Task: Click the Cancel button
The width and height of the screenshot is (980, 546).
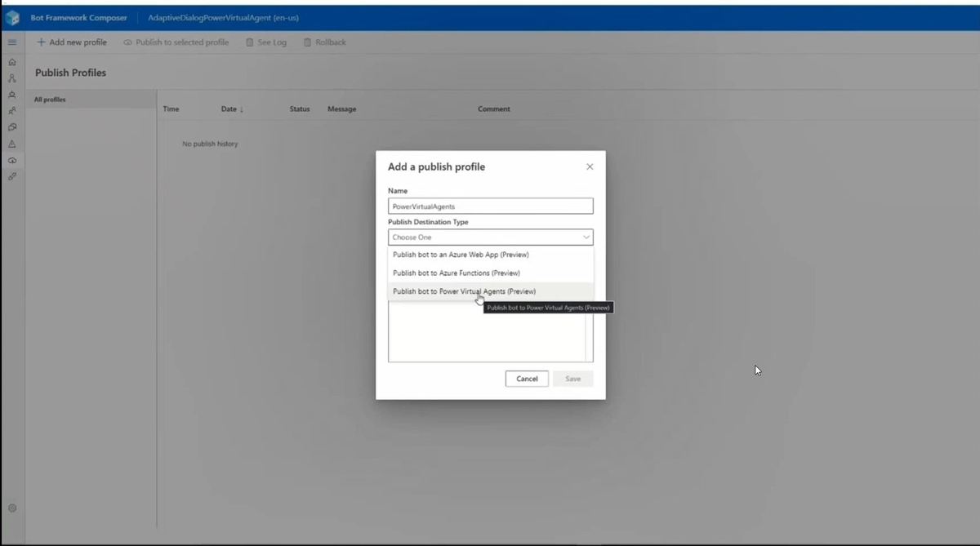Action: tap(527, 379)
